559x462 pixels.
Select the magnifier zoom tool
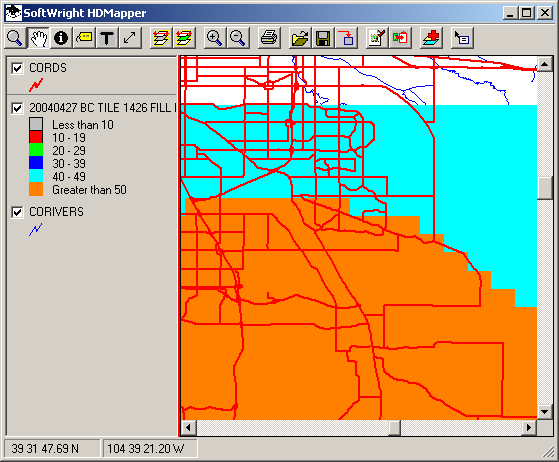point(15,38)
